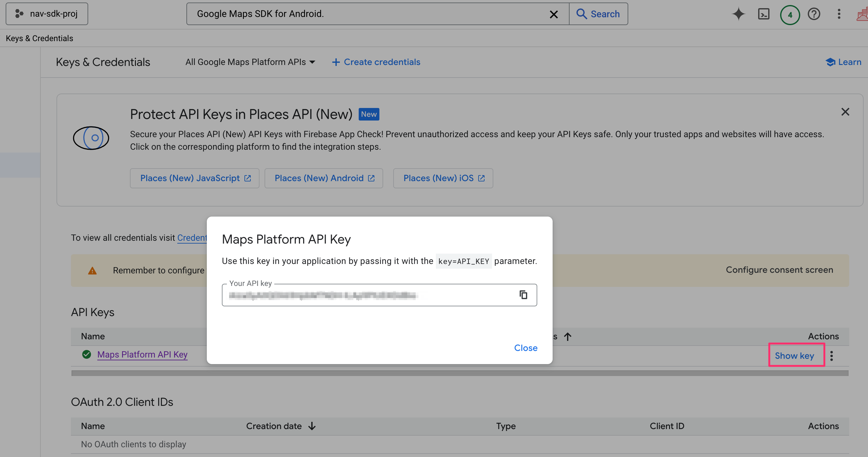868x457 pixels.
Task: Dismiss the Protect API Keys banner
Action: tap(845, 111)
